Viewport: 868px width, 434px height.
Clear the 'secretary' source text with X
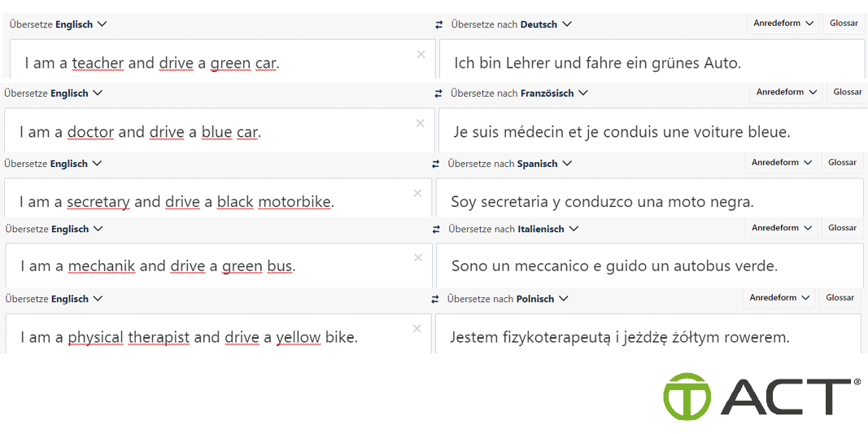click(x=418, y=194)
